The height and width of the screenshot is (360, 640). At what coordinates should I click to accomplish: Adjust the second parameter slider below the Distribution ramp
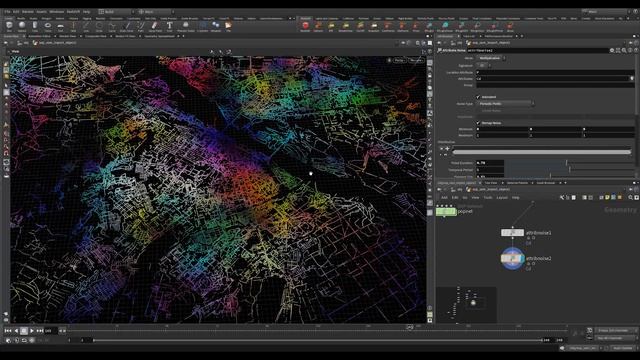coord(569,170)
